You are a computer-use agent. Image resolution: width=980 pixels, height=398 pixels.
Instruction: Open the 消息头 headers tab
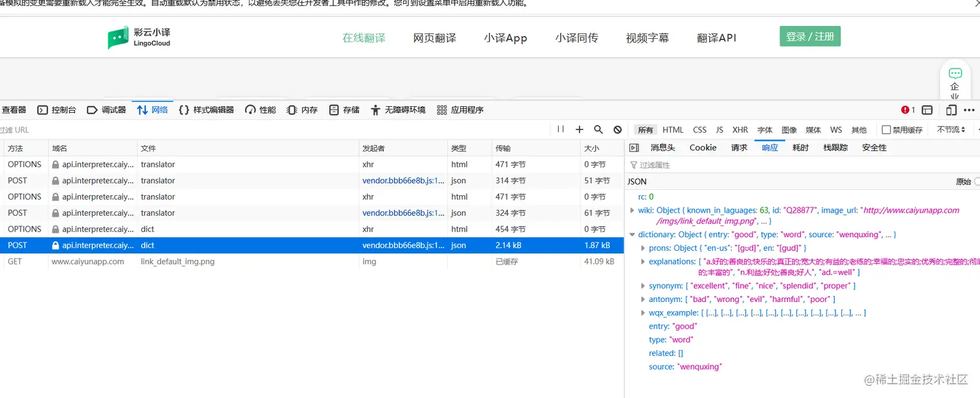(x=663, y=148)
